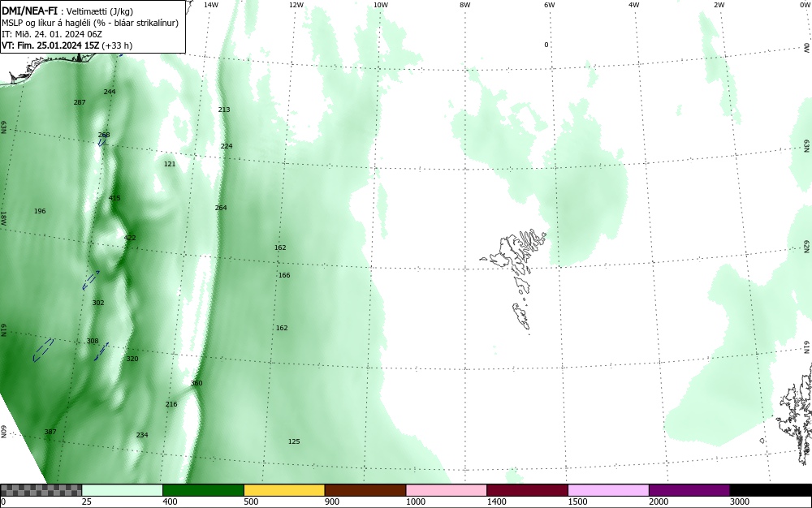Click the 121 map value
The width and height of the screenshot is (812, 508).
click(x=170, y=164)
